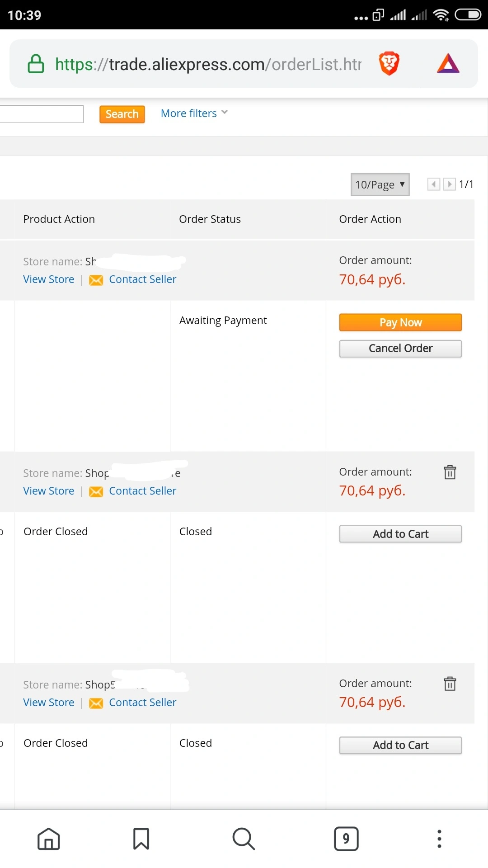This screenshot has height=868, width=488.
Task: Click the Cancel Order button
Action: (400, 349)
